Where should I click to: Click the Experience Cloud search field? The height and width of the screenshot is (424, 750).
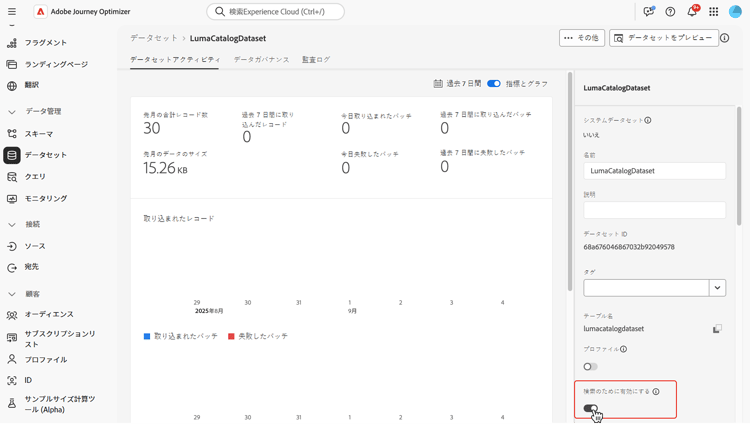click(x=276, y=11)
